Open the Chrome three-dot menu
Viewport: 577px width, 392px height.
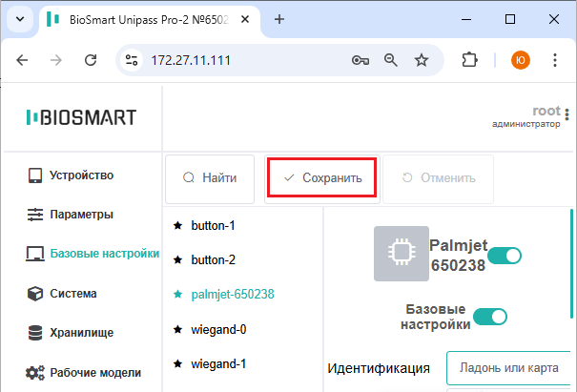[554, 60]
